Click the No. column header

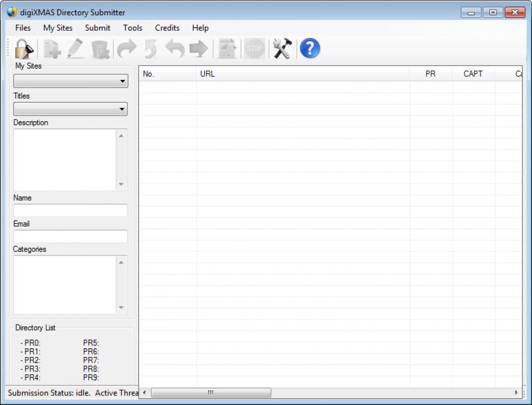coord(168,74)
